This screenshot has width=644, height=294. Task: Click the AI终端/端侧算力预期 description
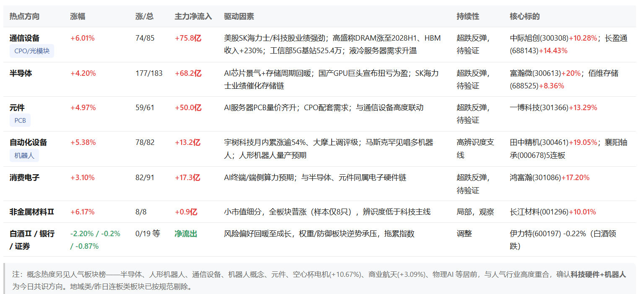coord(315,178)
